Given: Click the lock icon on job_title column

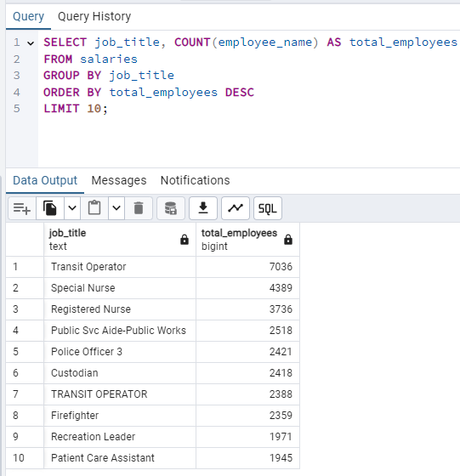Looking at the screenshot, I should (185, 240).
